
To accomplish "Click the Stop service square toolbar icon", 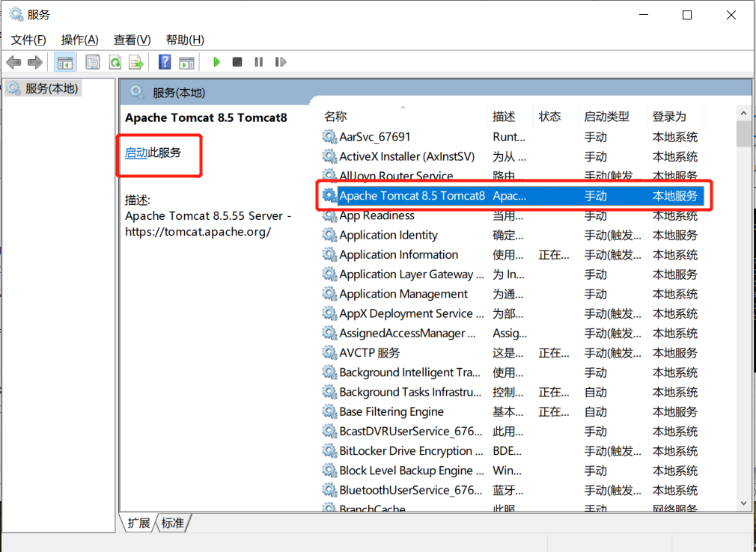I will [x=237, y=61].
